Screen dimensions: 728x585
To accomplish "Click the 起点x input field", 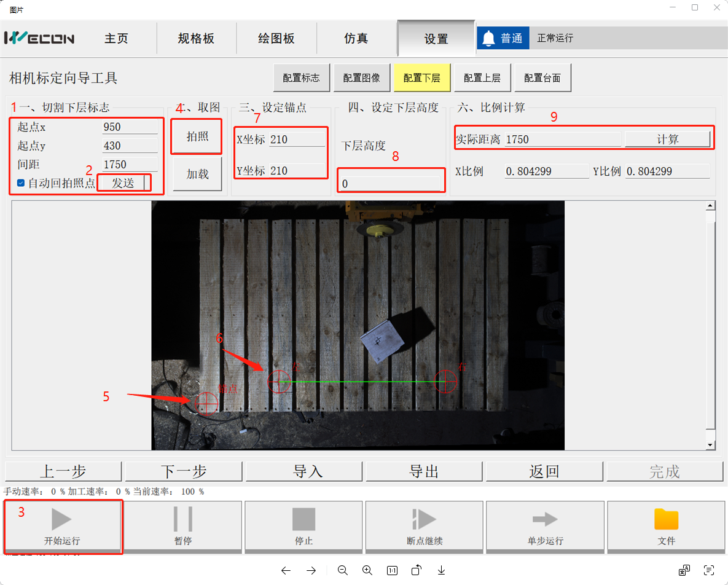I will click(x=130, y=127).
